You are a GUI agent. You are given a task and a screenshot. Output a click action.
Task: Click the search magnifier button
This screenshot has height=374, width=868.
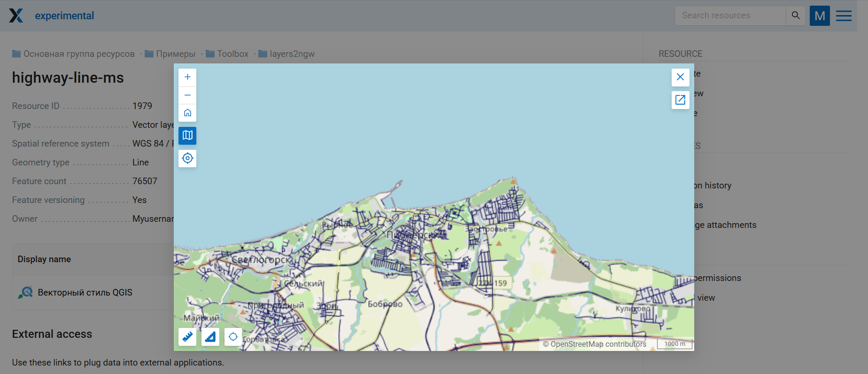click(x=796, y=16)
